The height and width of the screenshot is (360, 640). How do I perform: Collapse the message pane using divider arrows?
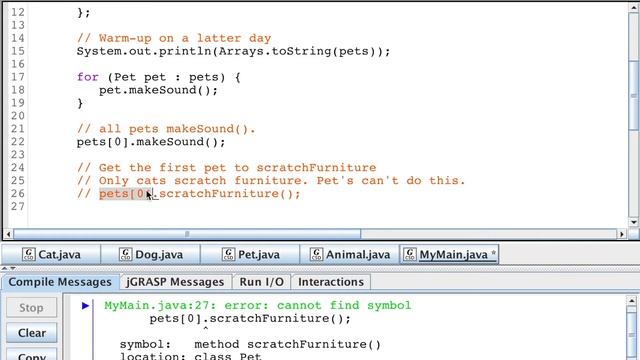coord(13,269)
